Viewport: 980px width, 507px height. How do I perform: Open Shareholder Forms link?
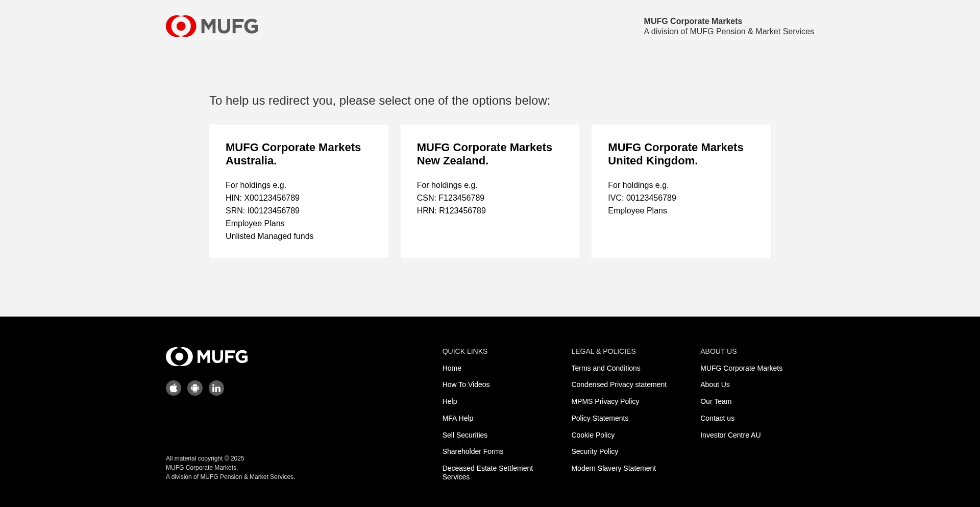(473, 451)
